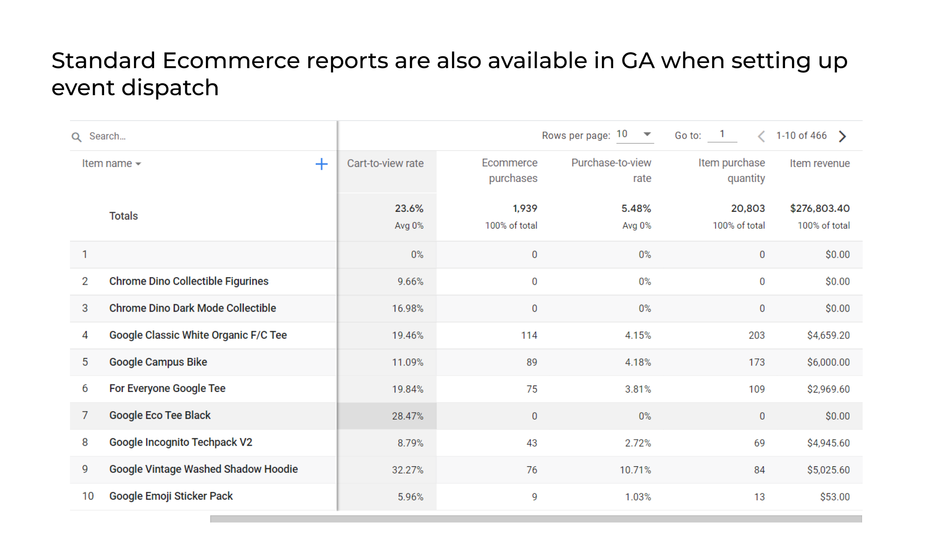Click total Ecommerce purchases 1,939

point(525,208)
